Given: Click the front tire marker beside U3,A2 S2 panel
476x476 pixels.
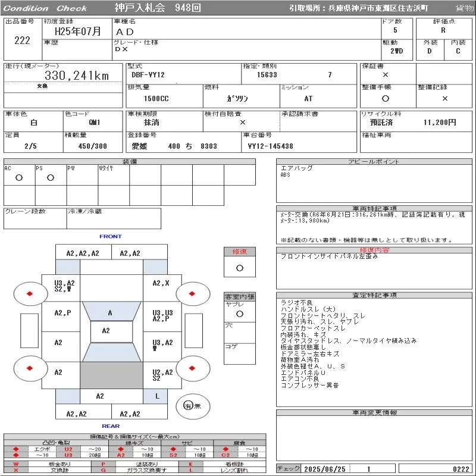Looking at the screenshot, I should (30, 293).
